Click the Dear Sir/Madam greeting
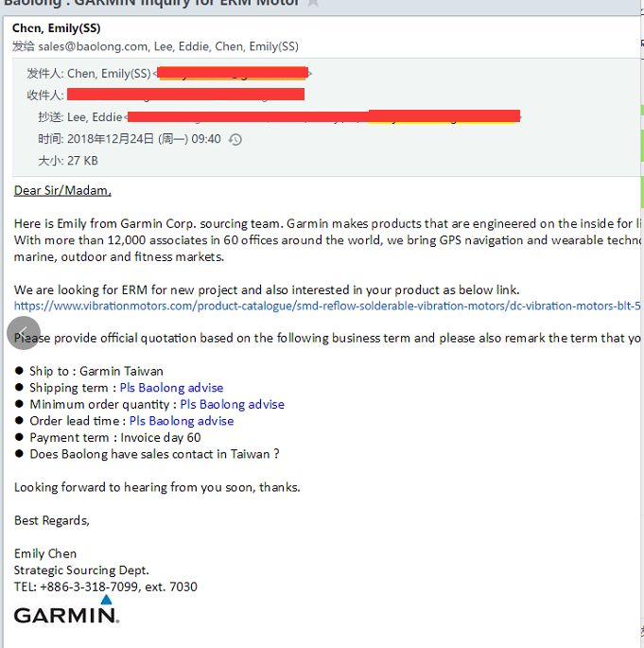This screenshot has width=644, height=648. [x=62, y=190]
